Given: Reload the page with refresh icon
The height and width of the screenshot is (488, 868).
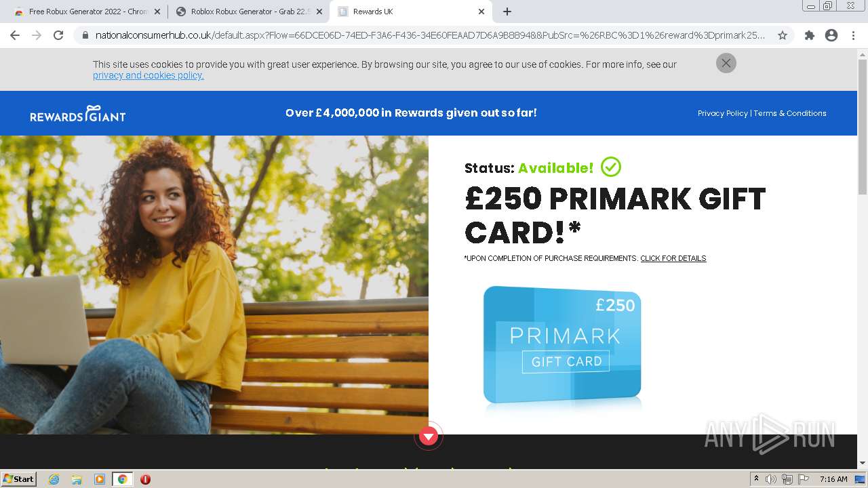Looking at the screenshot, I should coord(58,35).
